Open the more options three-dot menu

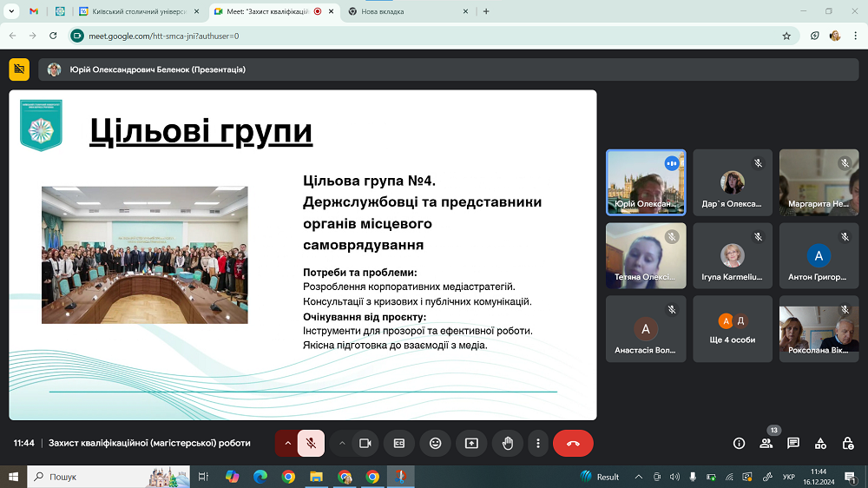[x=539, y=443]
